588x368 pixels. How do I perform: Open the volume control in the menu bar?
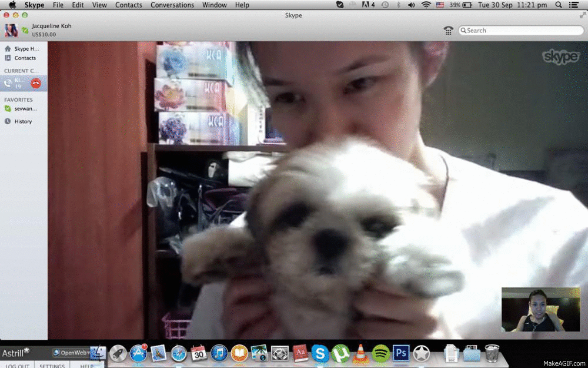pyautogui.click(x=412, y=5)
